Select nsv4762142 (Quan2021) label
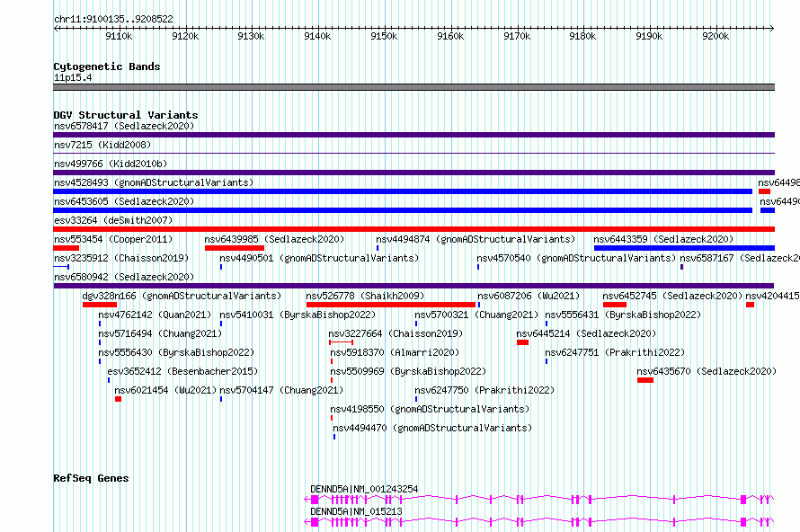This screenshot has width=800, height=532. pyautogui.click(x=155, y=315)
